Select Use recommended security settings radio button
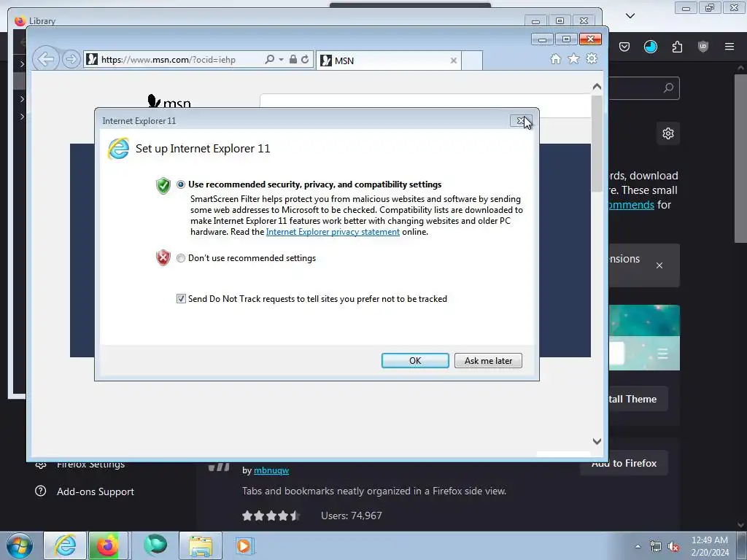Image resolution: width=747 pixels, height=560 pixels. 181,184
